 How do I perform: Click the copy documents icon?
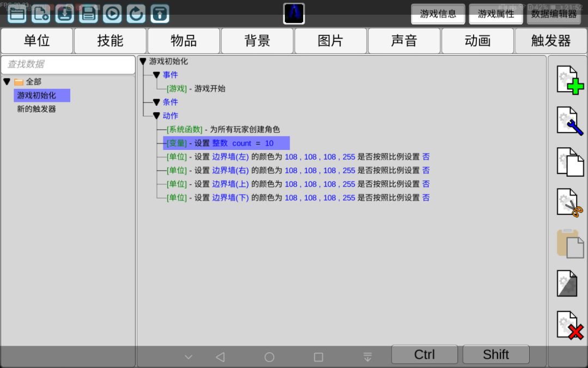click(x=569, y=162)
